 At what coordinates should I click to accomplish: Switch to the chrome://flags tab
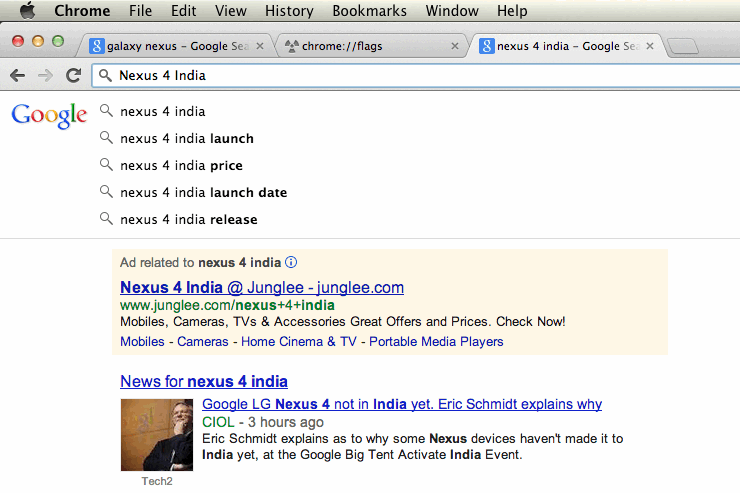[370, 46]
